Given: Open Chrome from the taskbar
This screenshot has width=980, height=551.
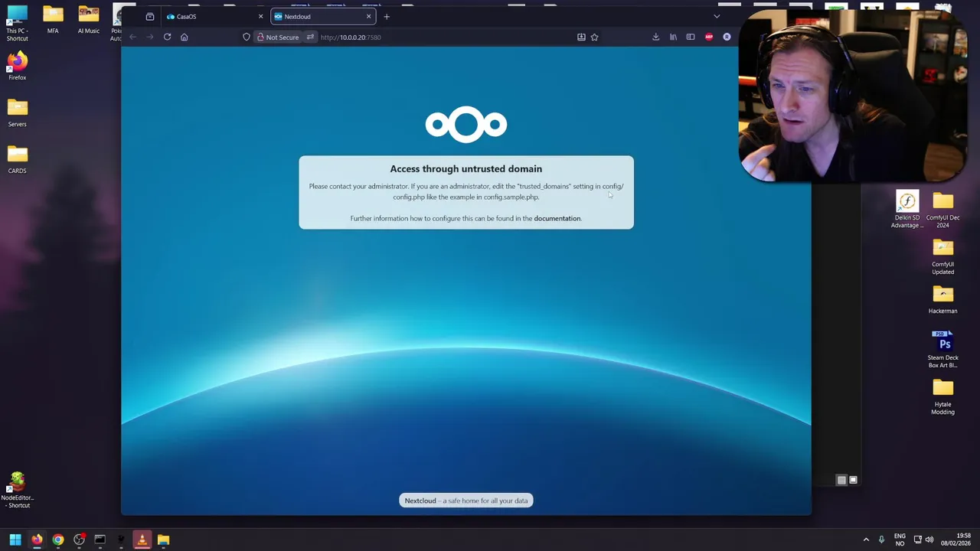Looking at the screenshot, I should [58, 540].
